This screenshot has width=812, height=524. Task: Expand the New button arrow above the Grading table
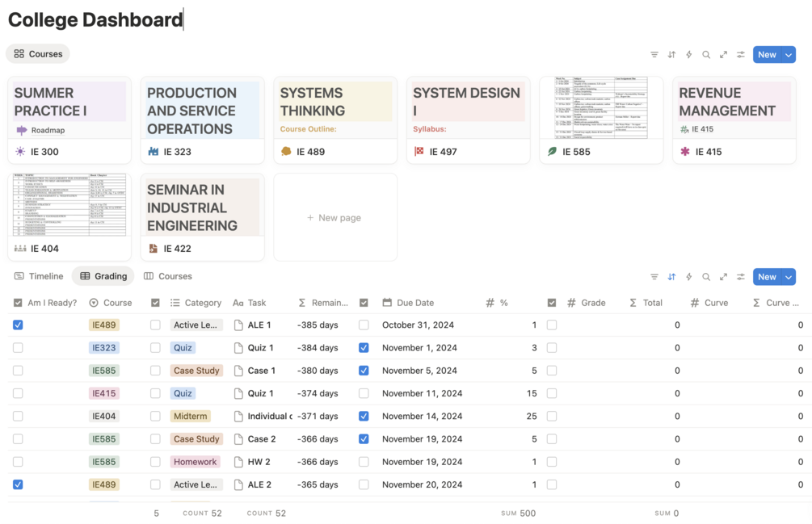789,277
